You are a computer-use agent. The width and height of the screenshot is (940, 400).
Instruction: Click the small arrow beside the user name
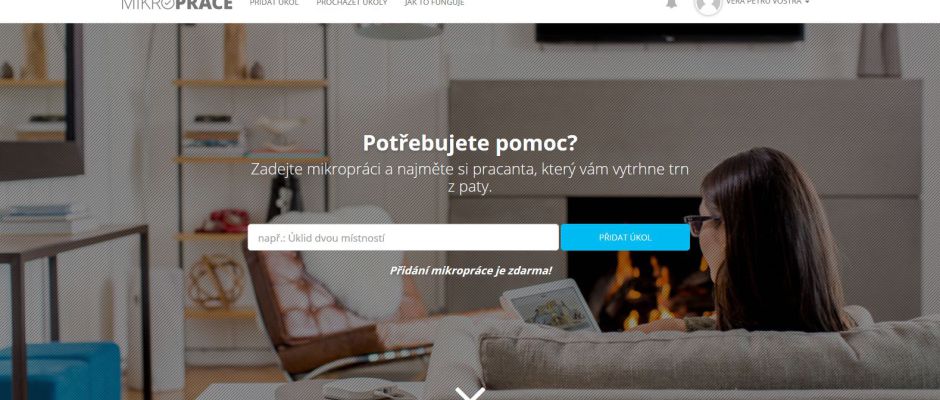click(x=807, y=2)
